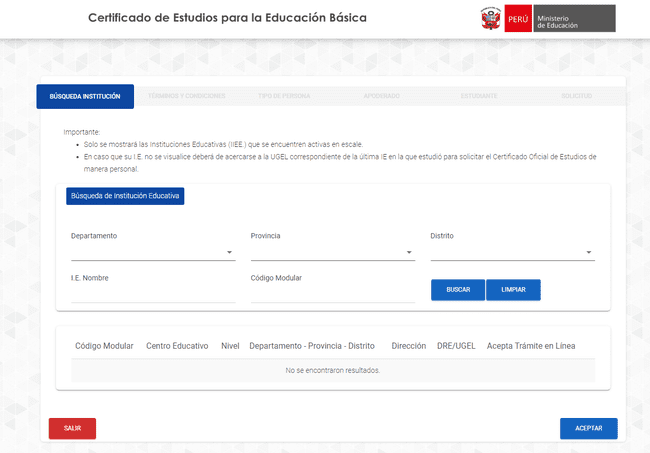Select the Búsqueda Institución tab

click(x=85, y=96)
